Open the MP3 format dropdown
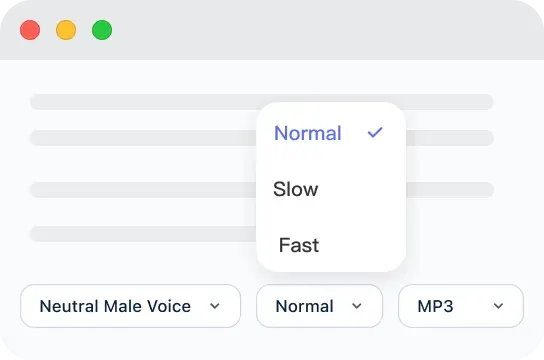This screenshot has width=544, height=360. click(461, 306)
